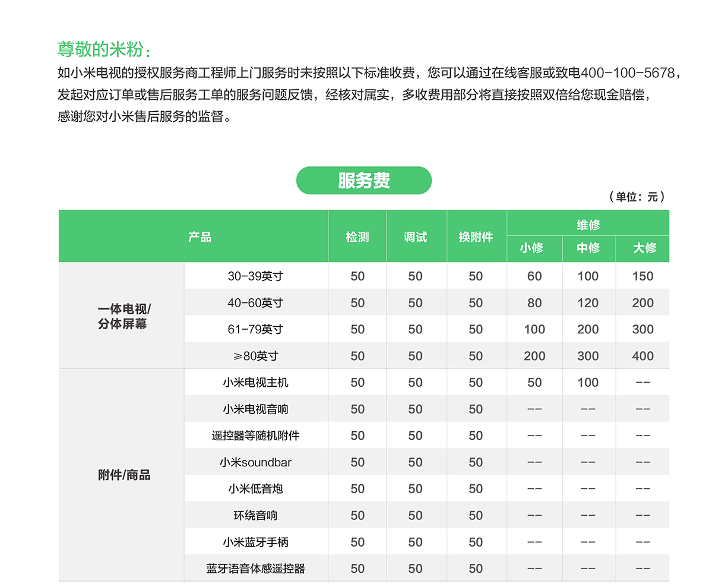Click the 小米电视主机 row label
Image resolution: width=728 pixels, height=587 pixels.
tap(255, 383)
